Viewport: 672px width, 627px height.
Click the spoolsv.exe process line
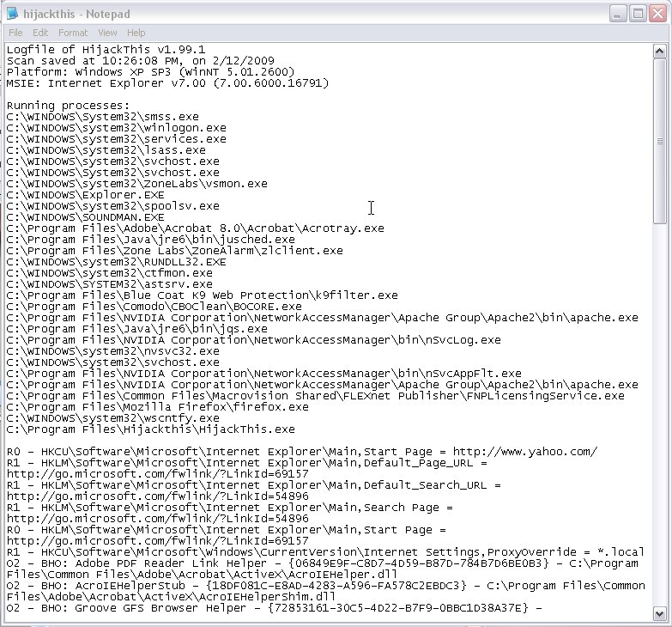(113, 206)
